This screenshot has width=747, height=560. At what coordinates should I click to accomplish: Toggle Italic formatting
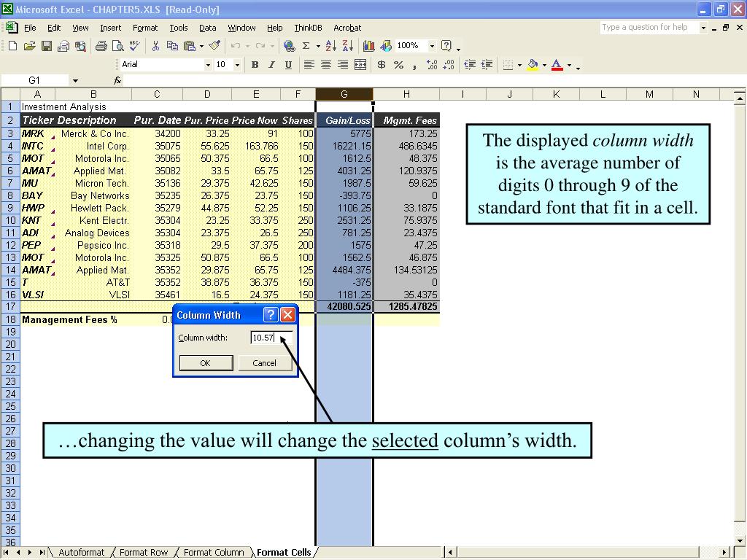click(271, 65)
